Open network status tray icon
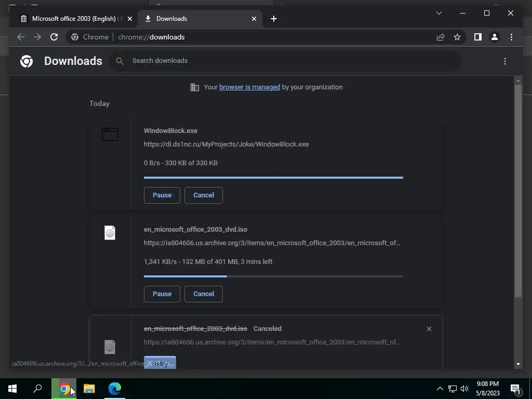Image resolution: width=532 pixels, height=399 pixels. [x=453, y=389]
